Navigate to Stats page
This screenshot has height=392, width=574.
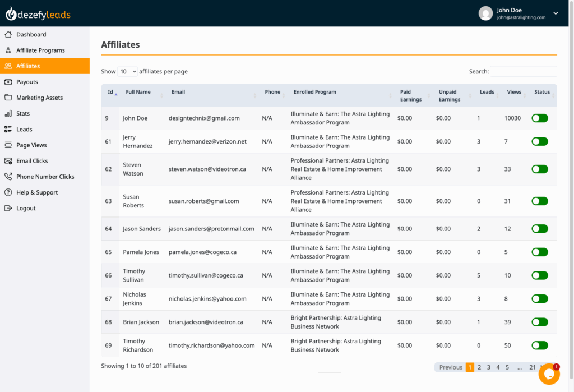(x=45, y=114)
